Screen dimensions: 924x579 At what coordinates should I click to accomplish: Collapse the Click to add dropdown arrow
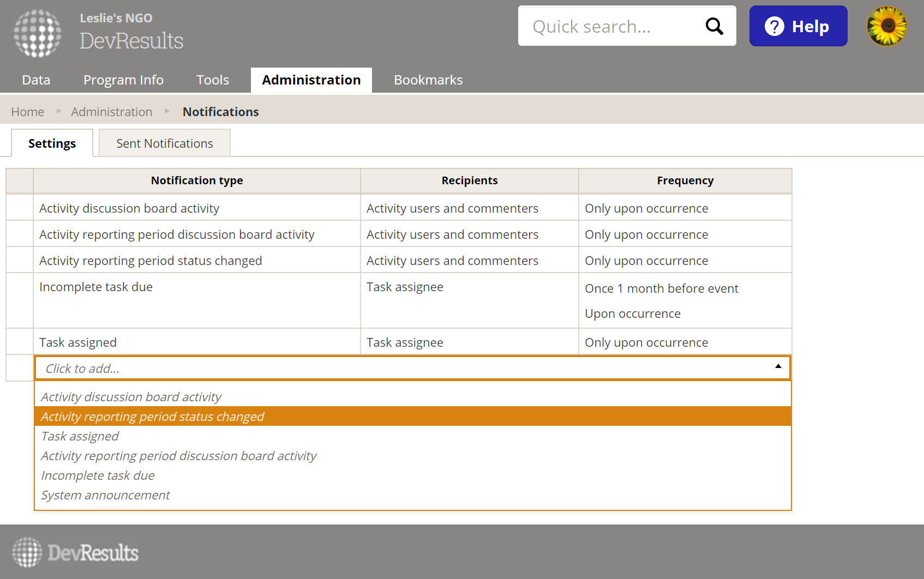[778, 366]
